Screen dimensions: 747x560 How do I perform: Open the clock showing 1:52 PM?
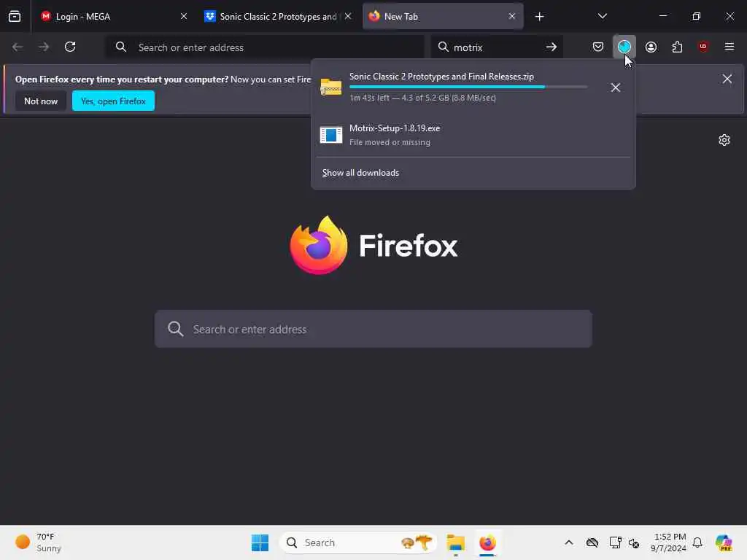point(669,542)
